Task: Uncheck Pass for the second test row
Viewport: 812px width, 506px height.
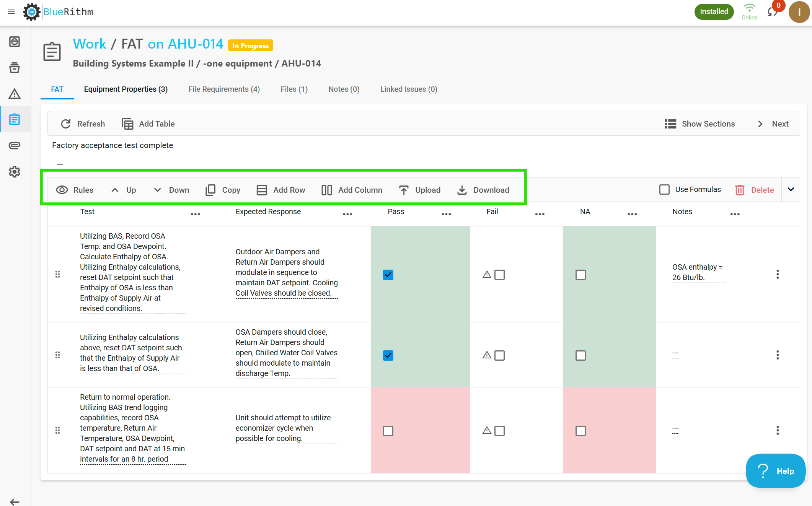Action: click(388, 356)
